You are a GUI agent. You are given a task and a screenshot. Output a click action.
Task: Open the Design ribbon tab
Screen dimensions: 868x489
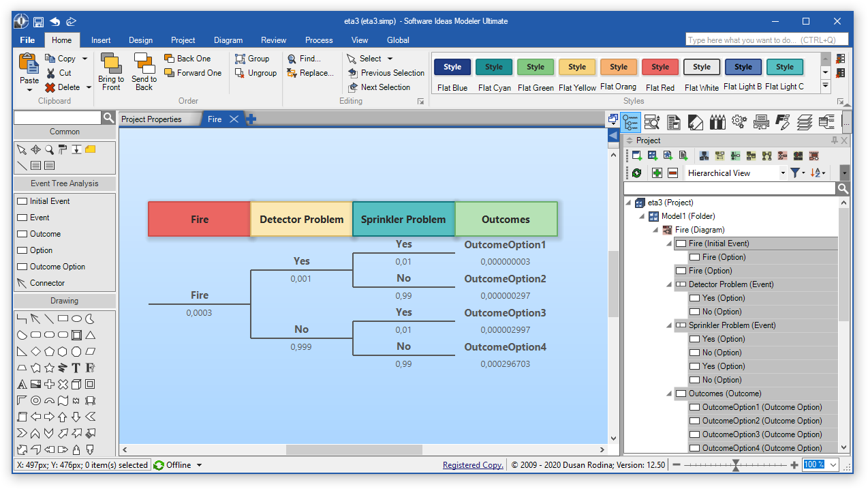pos(141,40)
